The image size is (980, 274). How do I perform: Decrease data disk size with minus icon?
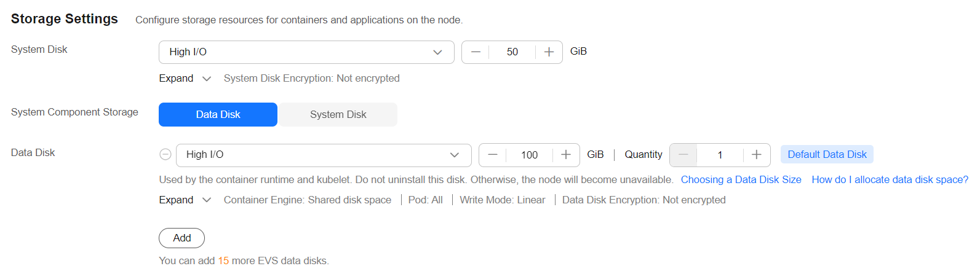click(493, 155)
